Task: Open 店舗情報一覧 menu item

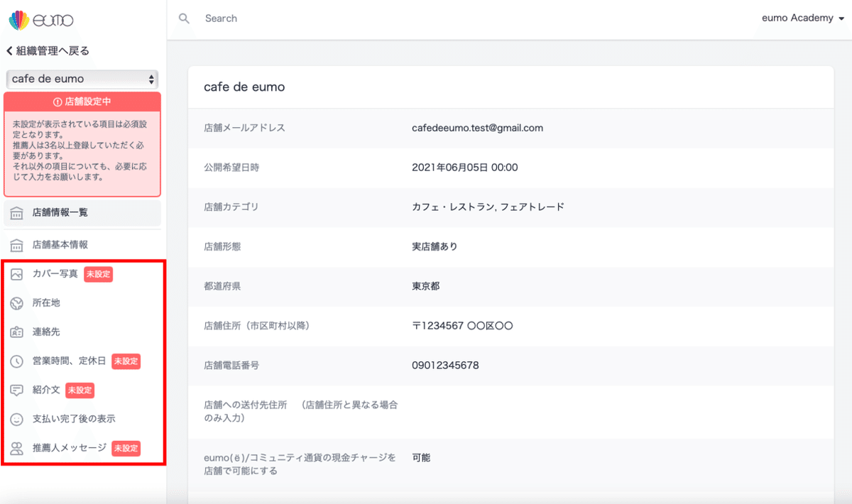Action: point(82,213)
